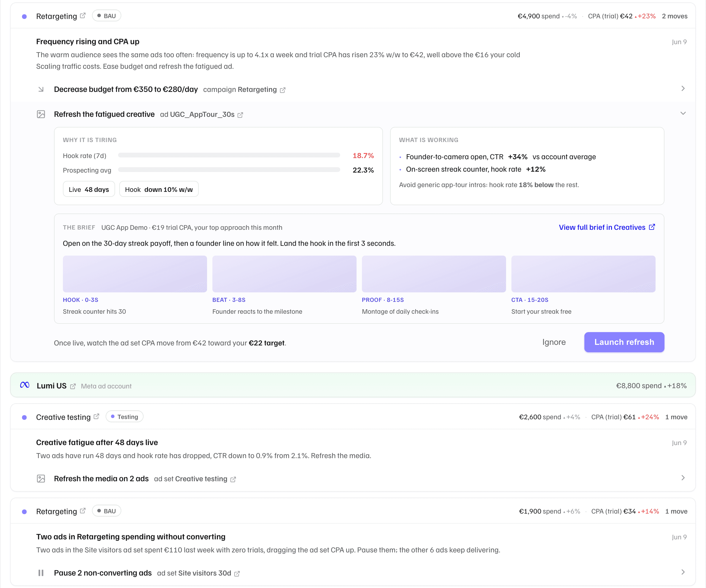Click the Testing tag on Creative testing
Image resolution: width=706 pixels, height=588 pixels.
point(124,417)
